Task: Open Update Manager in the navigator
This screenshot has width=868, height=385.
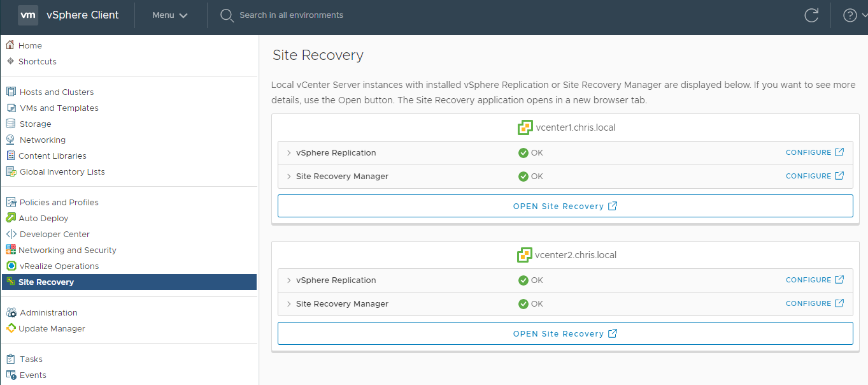Action: coord(52,328)
